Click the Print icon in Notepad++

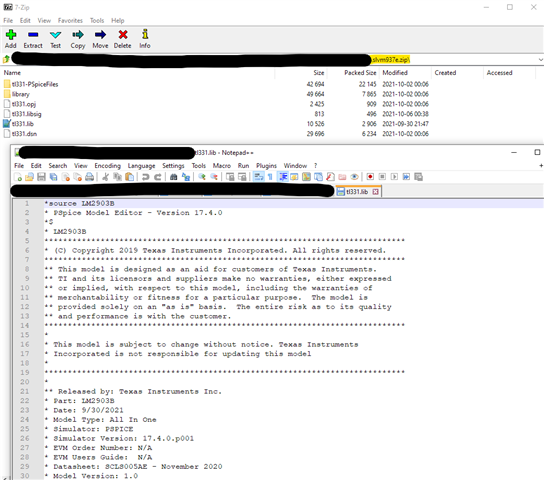[x=90, y=177]
